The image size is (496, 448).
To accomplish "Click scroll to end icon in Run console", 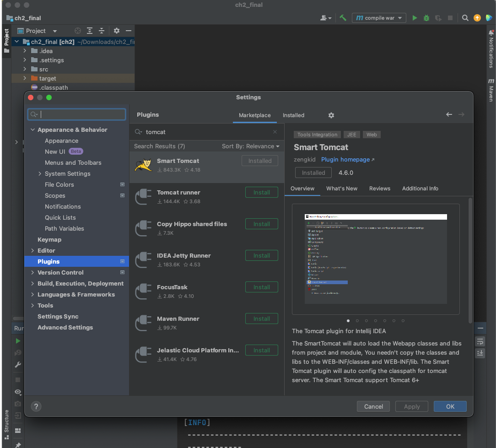I will pyautogui.click(x=480, y=353).
